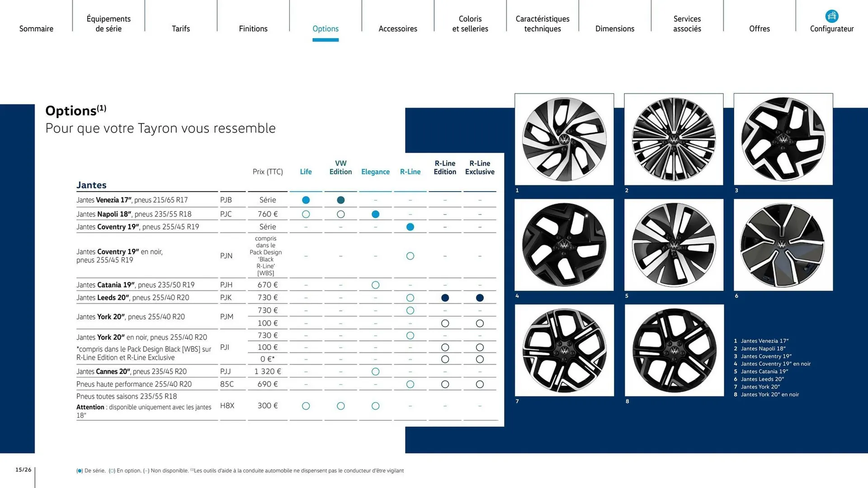
Task: Select Cannes 20" option circle under Elegance
Action: pos(375,371)
